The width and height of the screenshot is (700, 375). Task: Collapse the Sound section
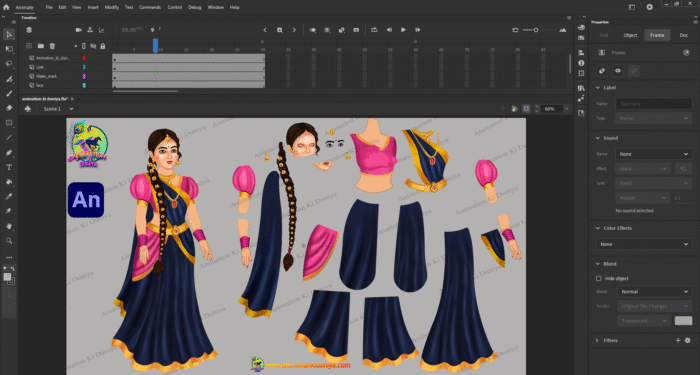point(598,138)
